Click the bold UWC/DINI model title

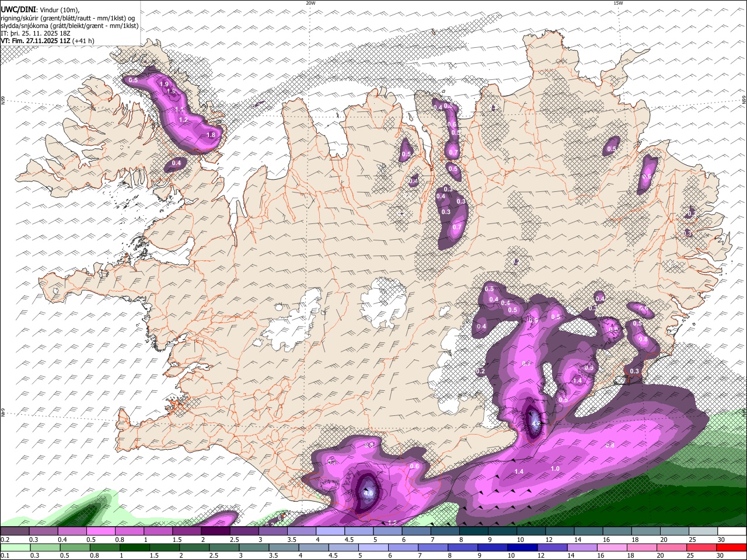click(18, 9)
